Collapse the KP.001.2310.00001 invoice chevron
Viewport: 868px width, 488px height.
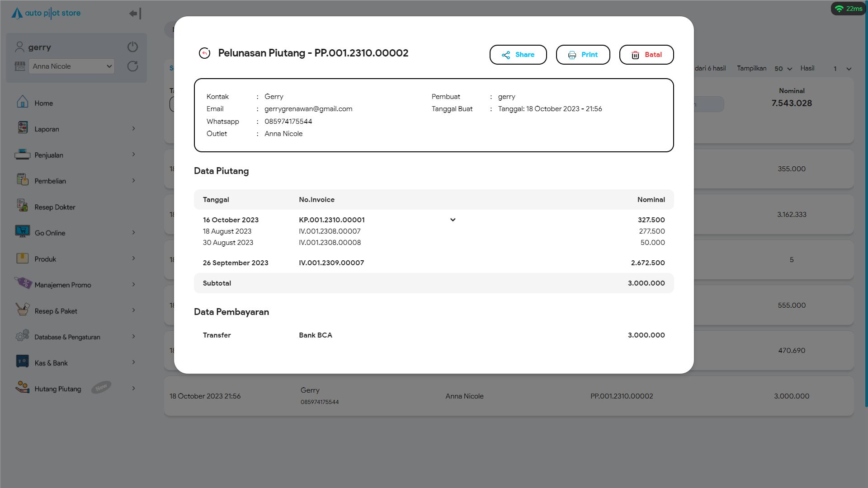point(453,220)
